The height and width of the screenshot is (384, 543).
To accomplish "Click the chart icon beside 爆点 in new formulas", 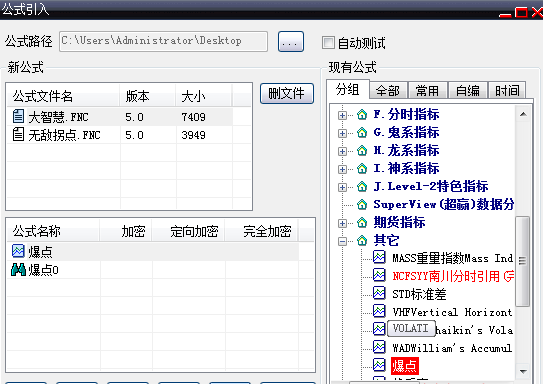I will point(18,251).
